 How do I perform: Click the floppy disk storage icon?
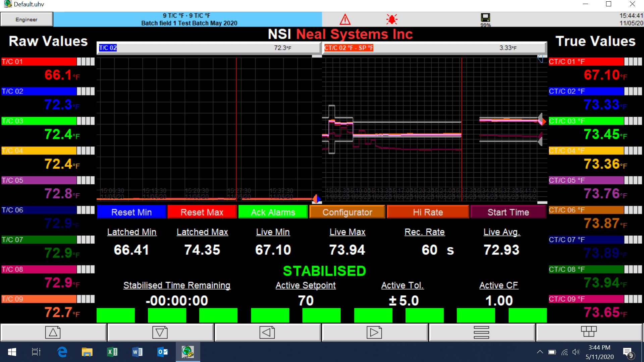[485, 18]
